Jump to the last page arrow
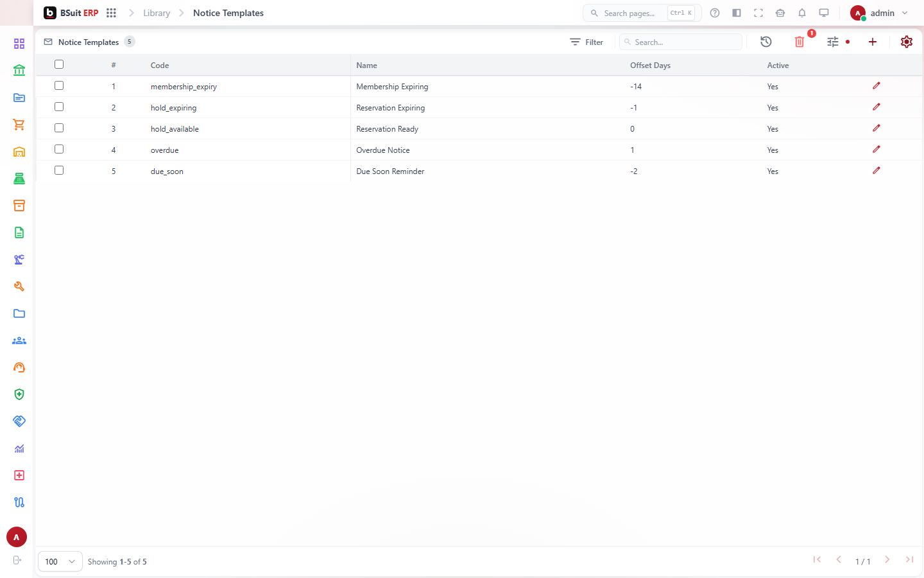The image size is (924, 578). point(909,560)
